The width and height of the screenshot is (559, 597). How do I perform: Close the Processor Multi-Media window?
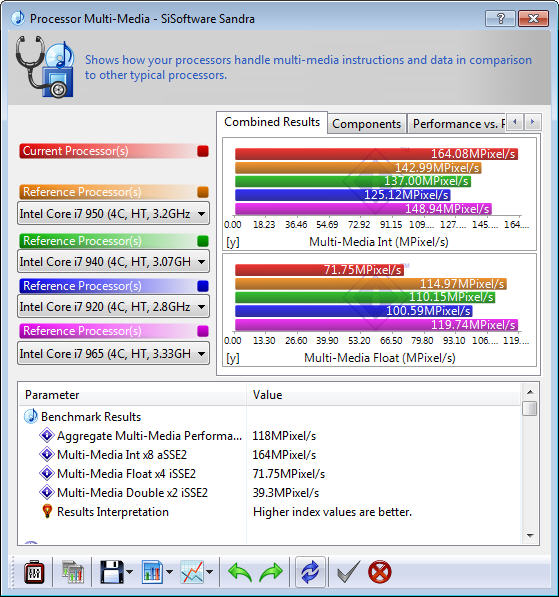(x=533, y=18)
